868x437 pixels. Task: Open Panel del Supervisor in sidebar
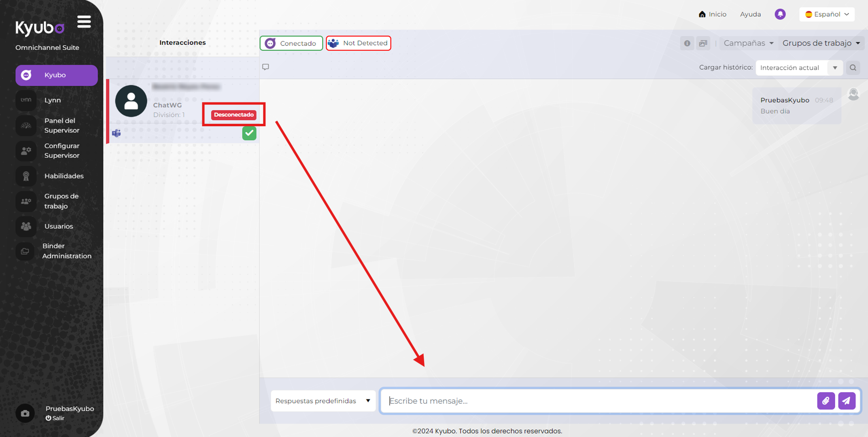pos(57,125)
